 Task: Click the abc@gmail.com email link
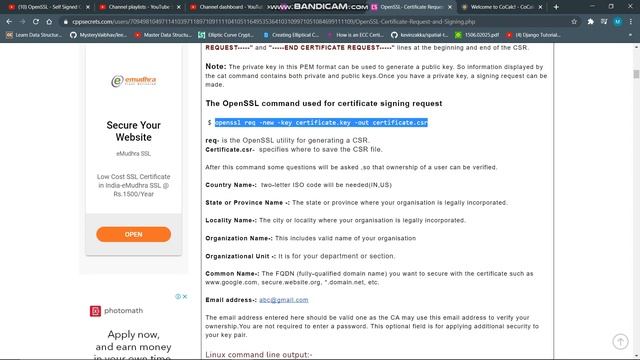coord(284,300)
